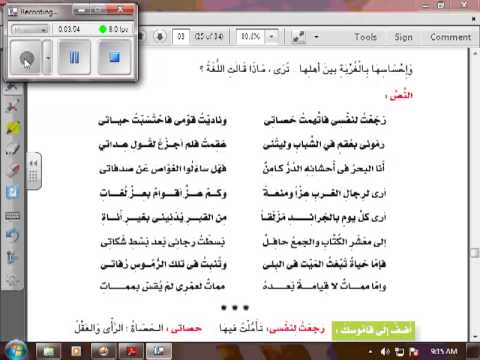Click the network icon in system tray
The height and width of the screenshot is (360, 480).
399,351
